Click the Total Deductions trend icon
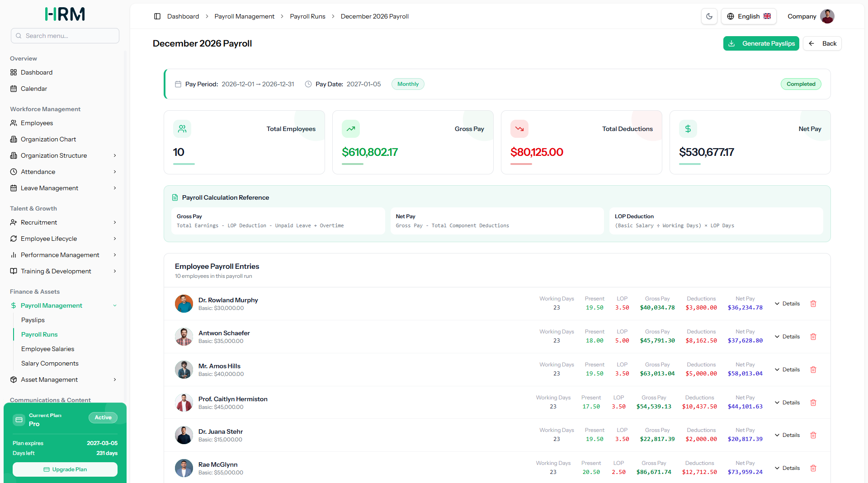Viewport: 868px width, 483px height. tap(519, 129)
